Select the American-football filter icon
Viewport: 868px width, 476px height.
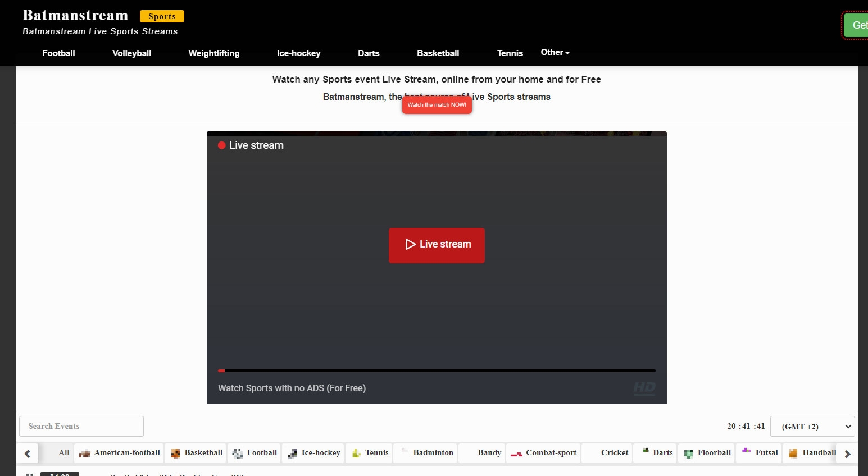click(84, 453)
